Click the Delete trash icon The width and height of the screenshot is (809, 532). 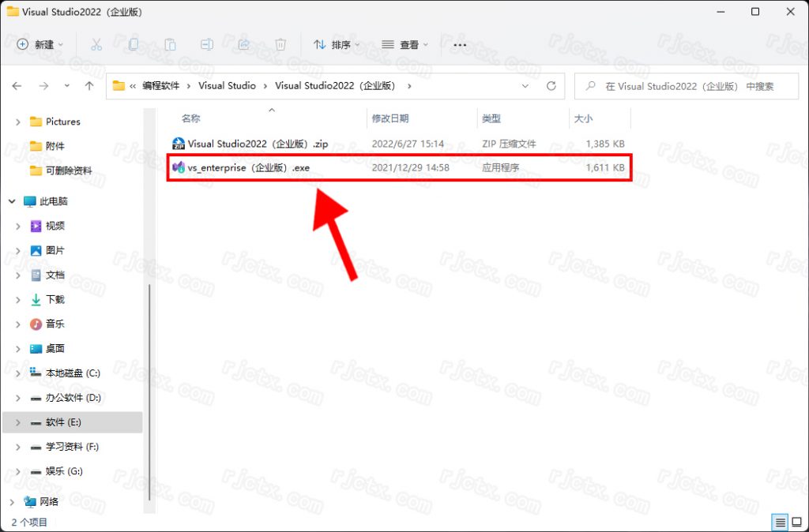(280, 45)
